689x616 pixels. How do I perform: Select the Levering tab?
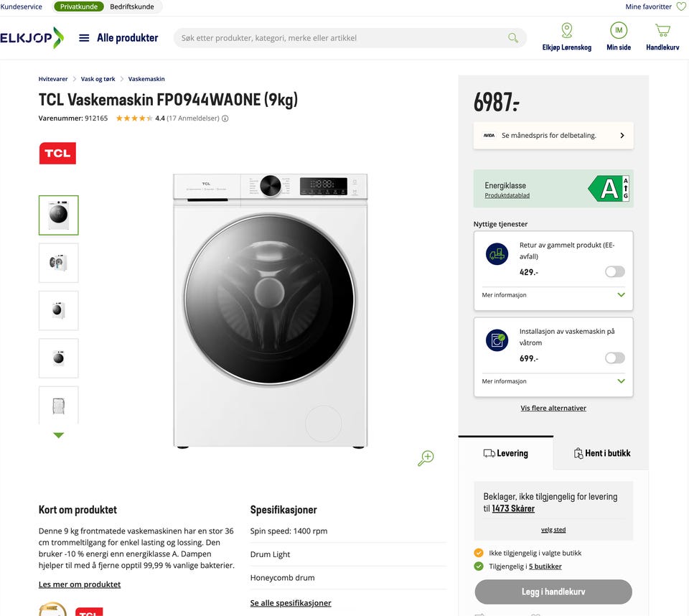tap(506, 453)
